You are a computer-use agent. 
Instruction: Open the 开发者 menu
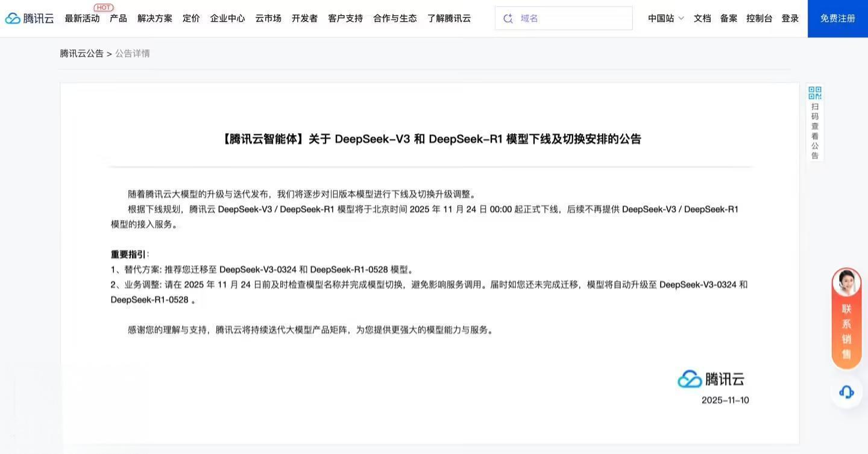pyautogui.click(x=304, y=19)
